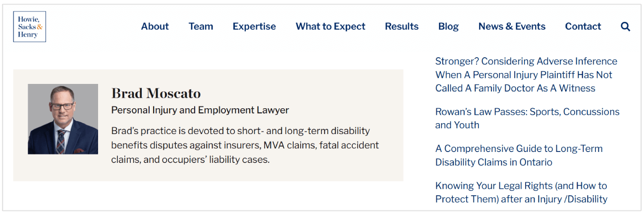This screenshot has height=215, width=644.
Task: Click the ampersand in the site logo
Action: tap(40, 27)
